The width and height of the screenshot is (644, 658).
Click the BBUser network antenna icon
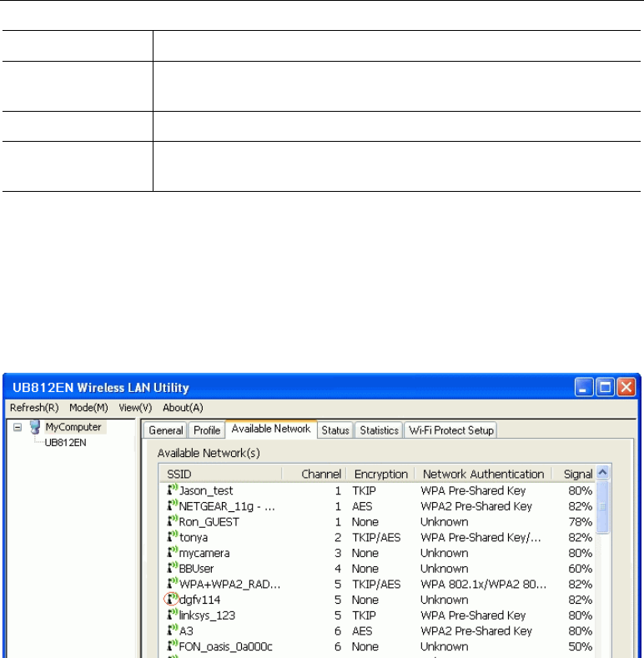173,567
